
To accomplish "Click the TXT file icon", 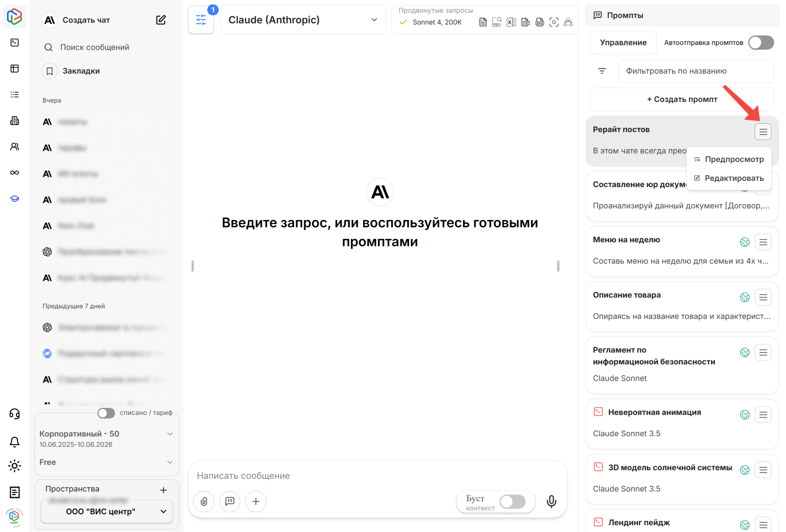I will [526, 22].
